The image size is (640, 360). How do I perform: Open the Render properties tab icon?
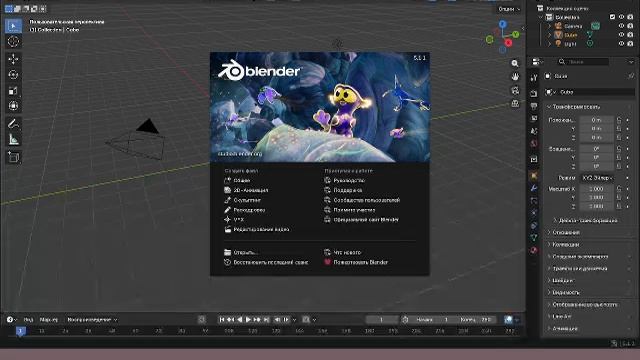pyautogui.click(x=534, y=93)
